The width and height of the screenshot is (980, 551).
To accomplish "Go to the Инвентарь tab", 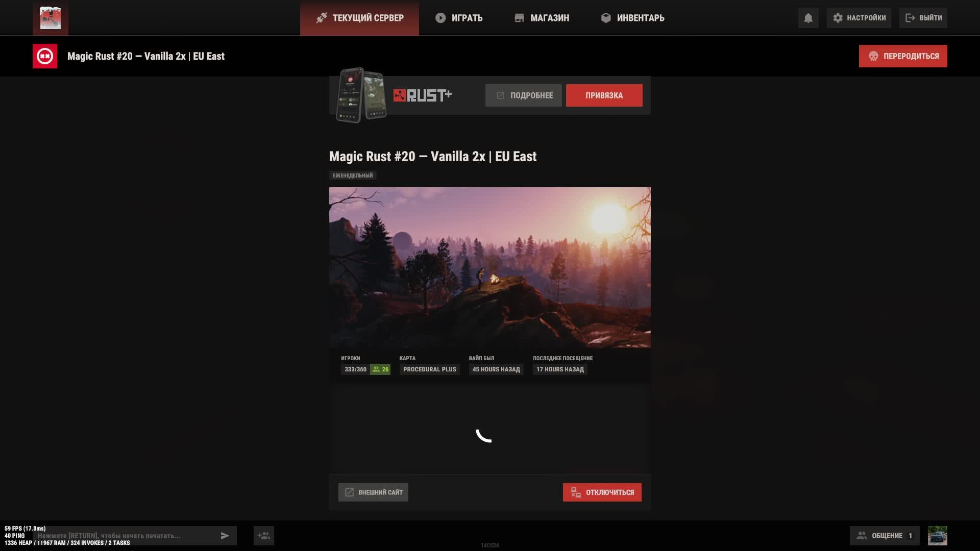I will [x=632, y=18].
